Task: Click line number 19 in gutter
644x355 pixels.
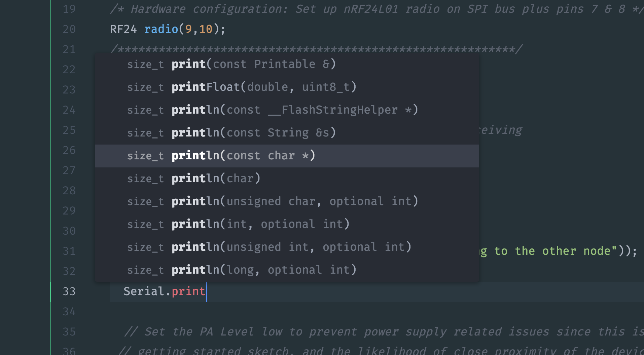Action: pos(69,9)
